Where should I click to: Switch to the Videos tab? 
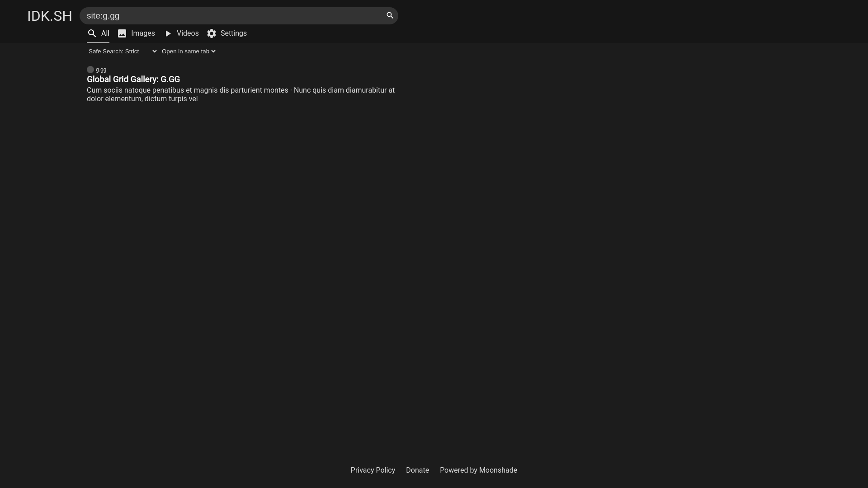point(181,33)
